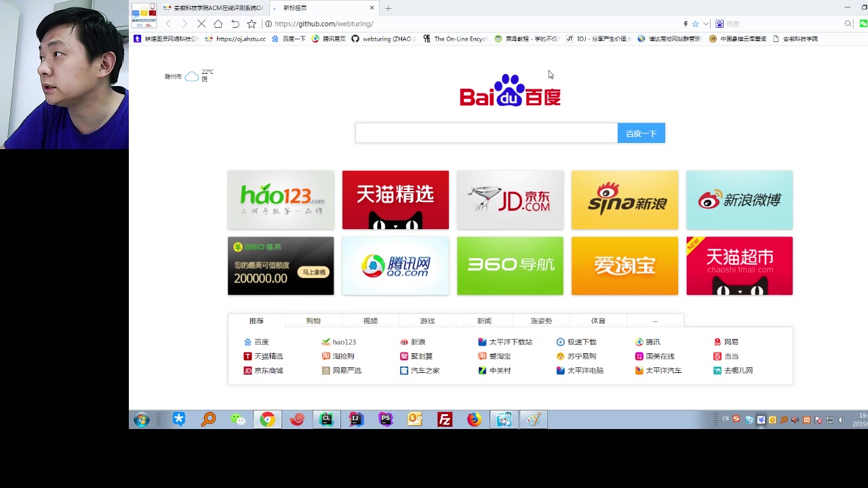Click the 百度一下 search button
The height and width of the screenshot is (488, 868).
coord(642,133)
